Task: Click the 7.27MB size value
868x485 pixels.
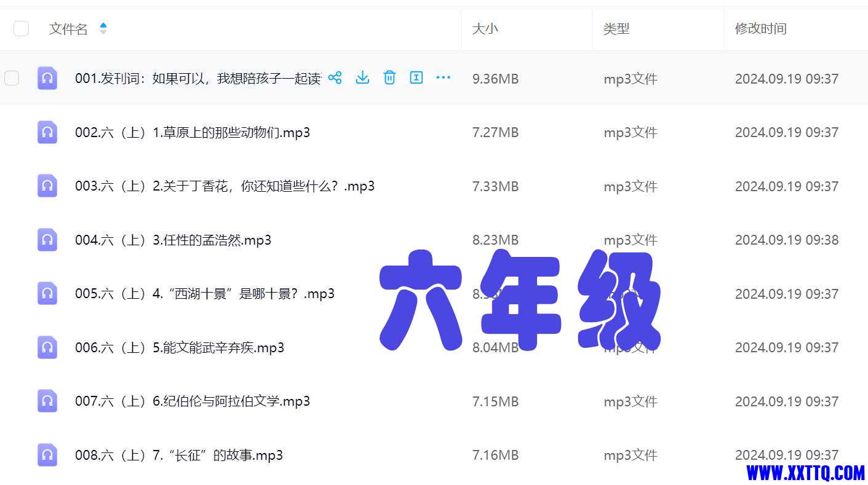Action: tap(495, 132)
